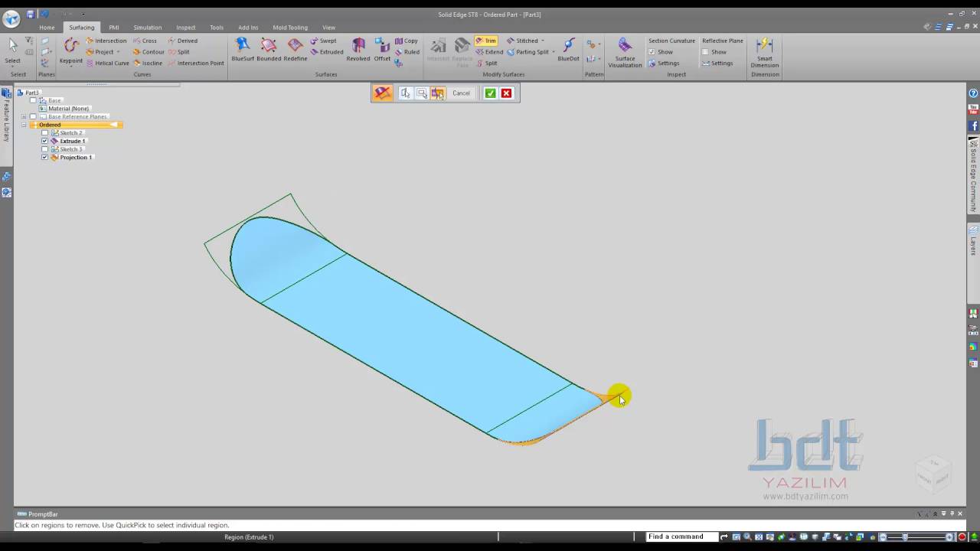Click the Intersection curve command
Image resolution: width=980 pixels, height=551 pixels.
[106, 41]
